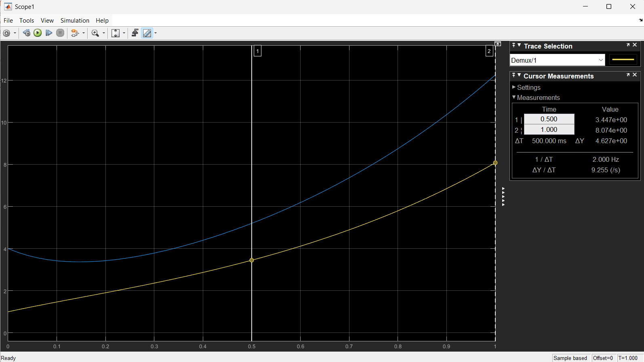644x362 pixels.
Task: Click the Sample based status entry
Action: (570, 358)
